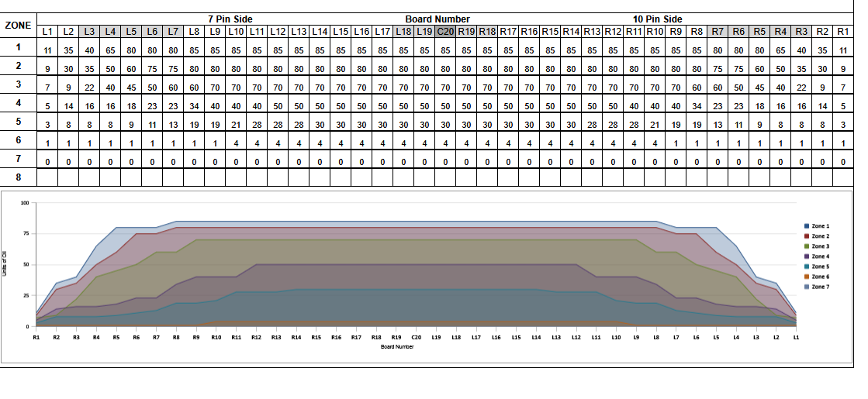Select table column header R12
Viewport: 868px width, 399px height.
[613, 32]
